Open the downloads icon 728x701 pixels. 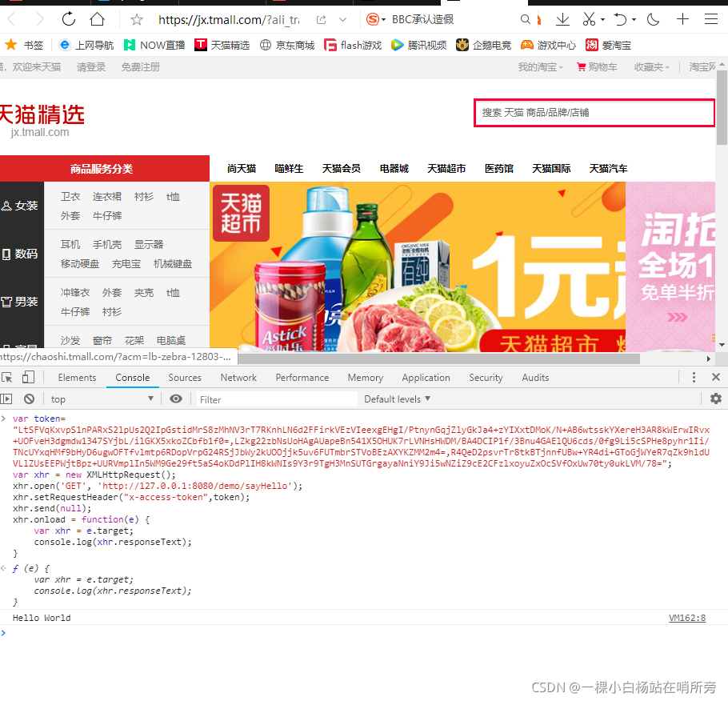click(562, 19)
